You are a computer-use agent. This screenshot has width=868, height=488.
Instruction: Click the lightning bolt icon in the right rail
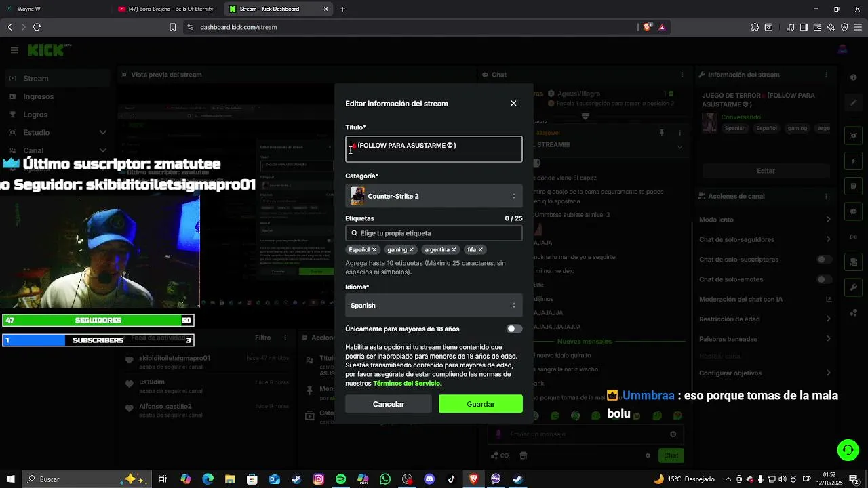pos(854,161)
